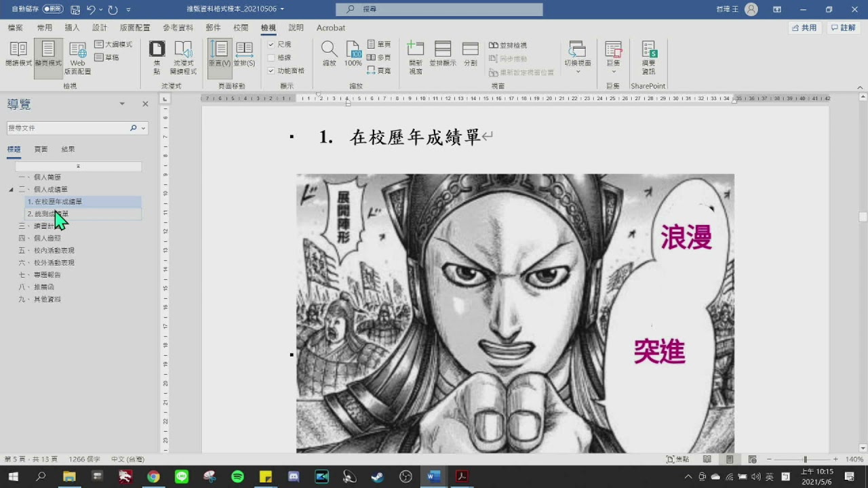The width and height of the screenshot is (868, 488).
Task: Open a New Window (開新視窗)
Action: [416, 58]
